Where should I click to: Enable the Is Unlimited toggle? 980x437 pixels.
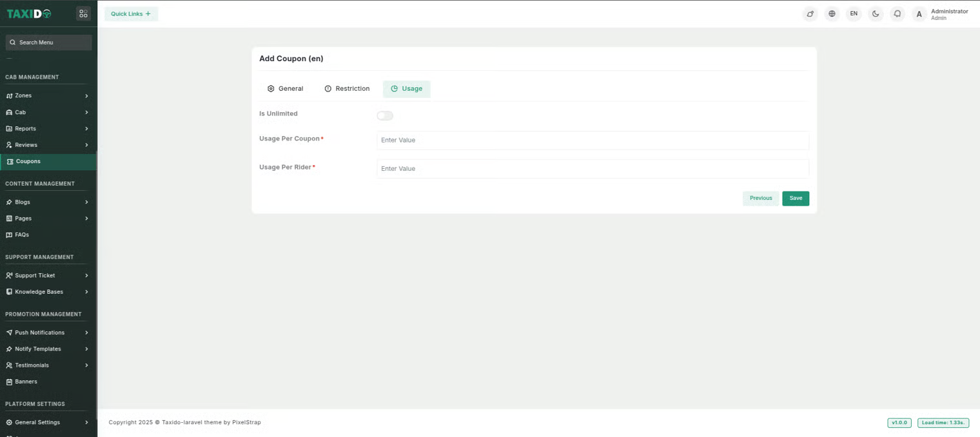click(x=385, y=116)
